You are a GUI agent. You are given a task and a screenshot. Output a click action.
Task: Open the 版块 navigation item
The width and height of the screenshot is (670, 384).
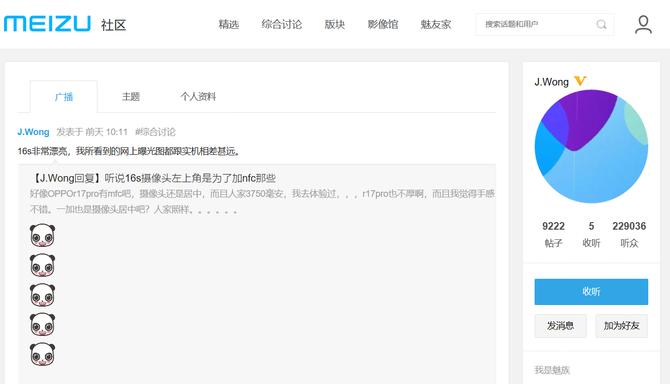click(335, 24)
